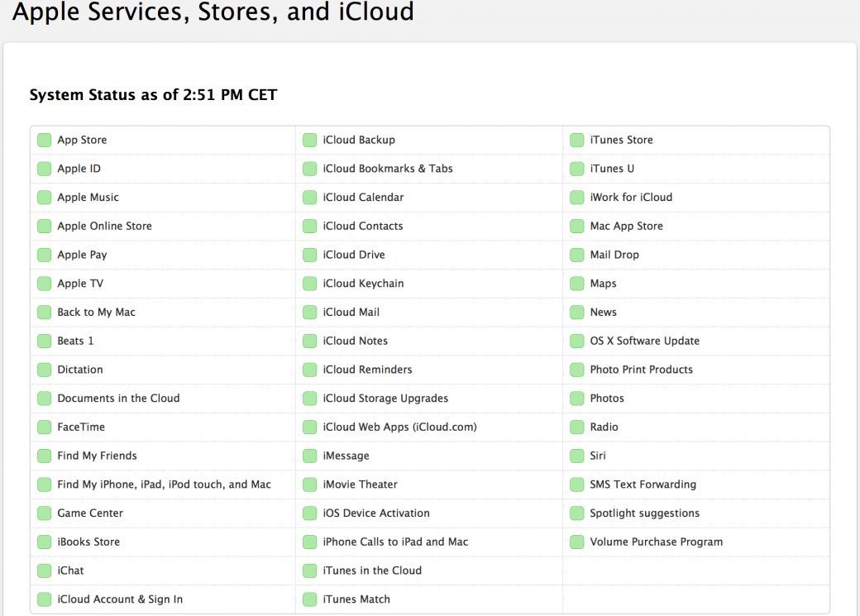Viewport: 860px width, 616px height.
Task: Click the System Status timestamp heading
Action: tap(153, 95)
